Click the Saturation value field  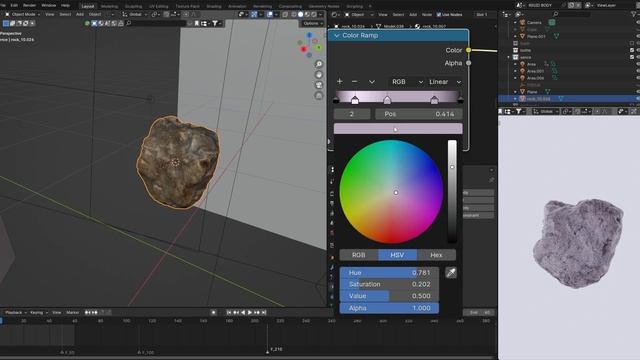pyautogui.click(x=389, y=284)
